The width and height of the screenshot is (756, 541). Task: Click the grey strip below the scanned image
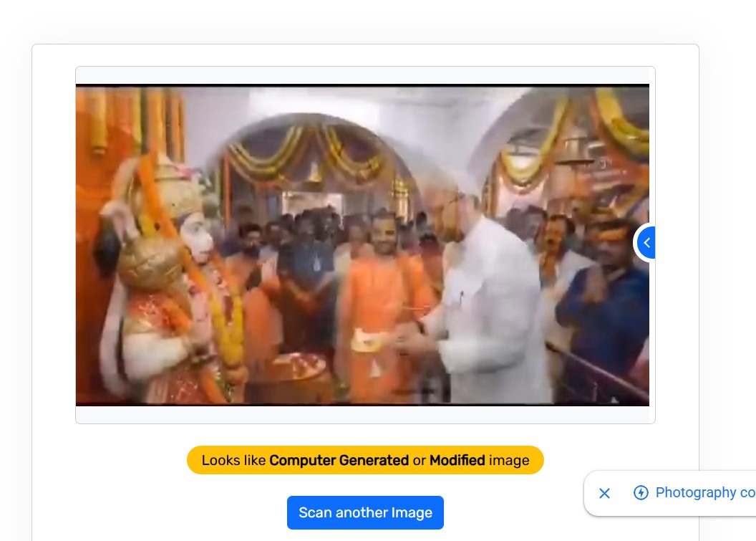pyautogui.click(x=362, y=414)
